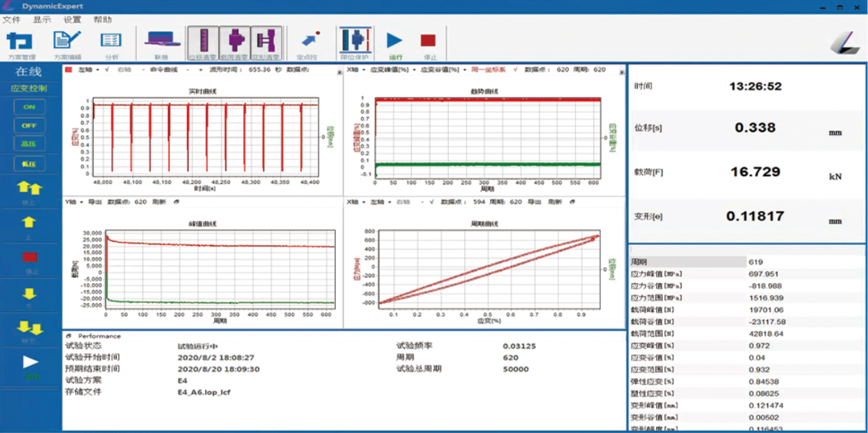Enable 高压 high pressure mode
868x433 pixels.
coord(28,143)
